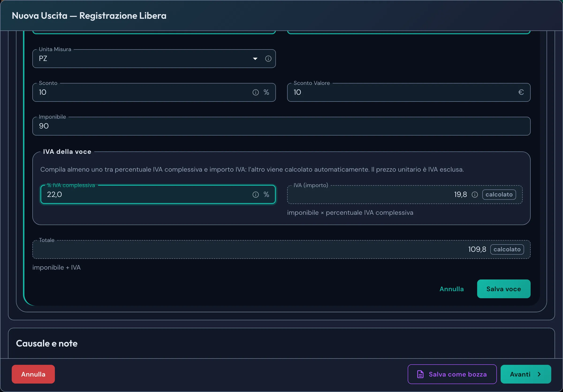Click the teal Annulla link beside Salva voce
Screen dimensions: 563x392
[451, 289]
